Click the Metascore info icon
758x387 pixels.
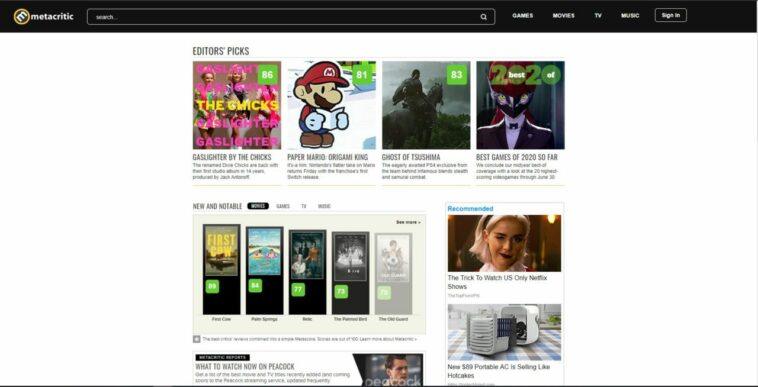[197, 339]
